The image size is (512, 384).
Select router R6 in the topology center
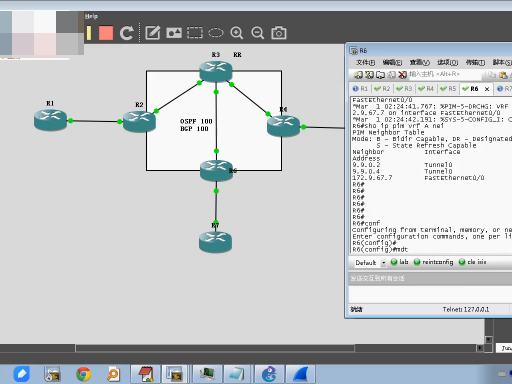[216, 170]
